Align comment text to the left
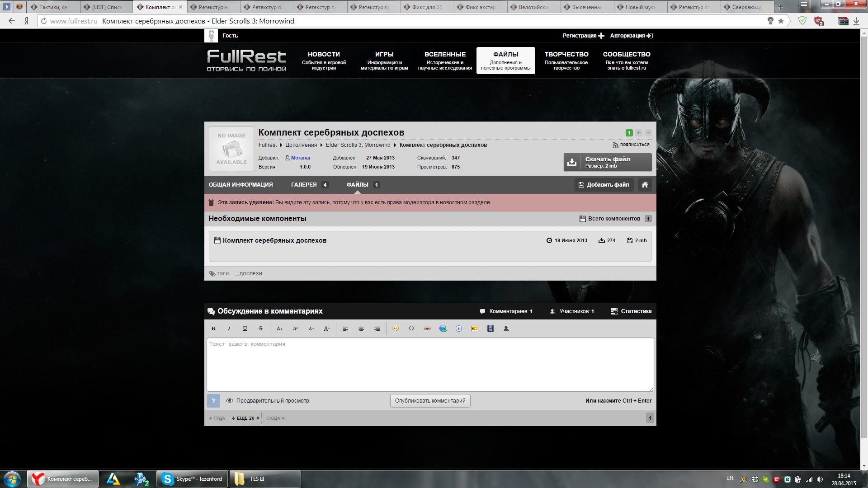This screenshot has height=488, width=868. [x=345, y=328]
